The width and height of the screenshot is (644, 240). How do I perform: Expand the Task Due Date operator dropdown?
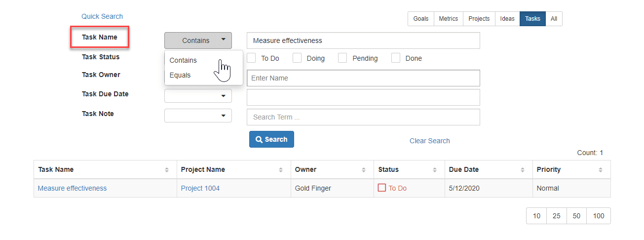point(198,96)
